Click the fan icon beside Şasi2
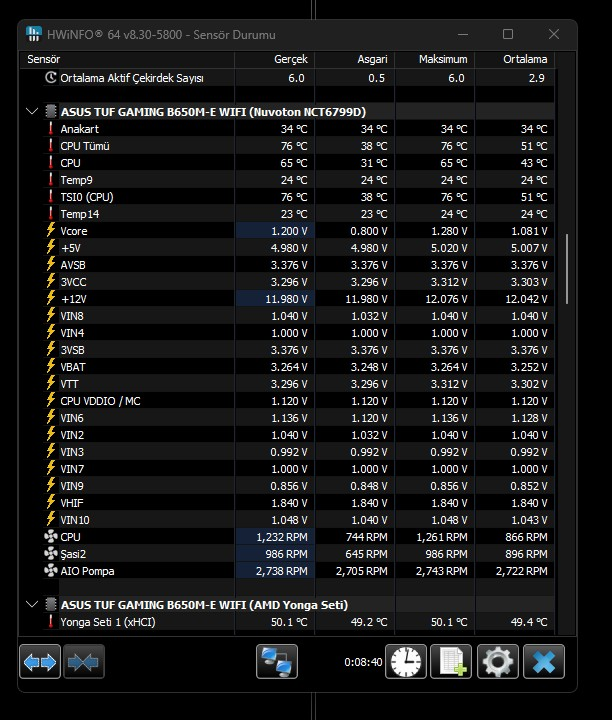Viewport: 612px width, 720px height. point(51,554)
